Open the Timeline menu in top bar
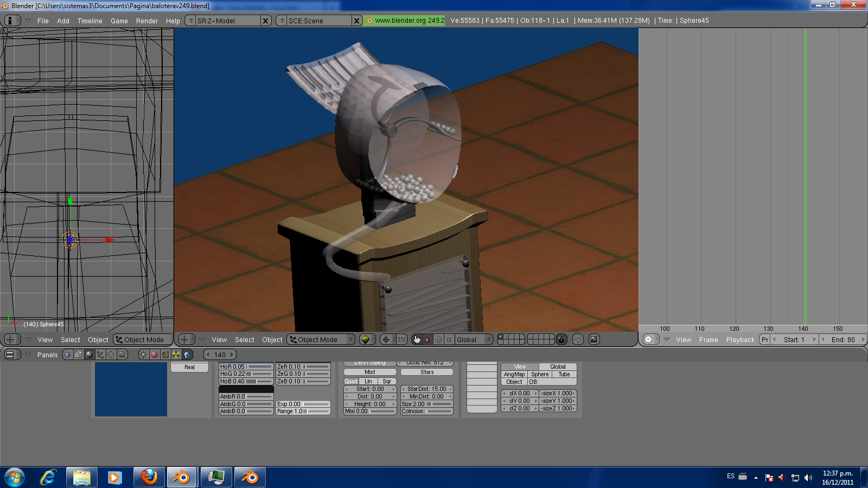 point(90,21)
